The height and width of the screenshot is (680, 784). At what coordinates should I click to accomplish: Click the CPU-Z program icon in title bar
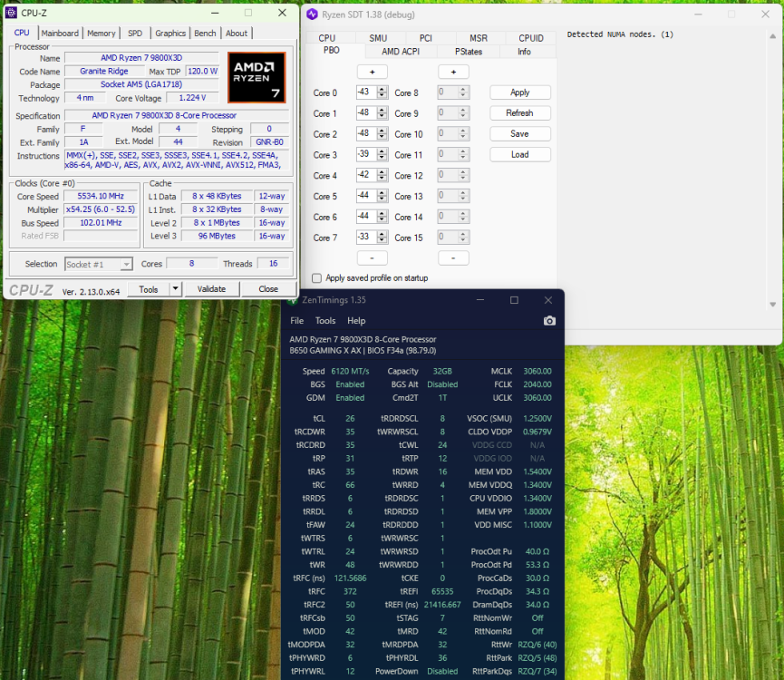click(x=10, y=13)
